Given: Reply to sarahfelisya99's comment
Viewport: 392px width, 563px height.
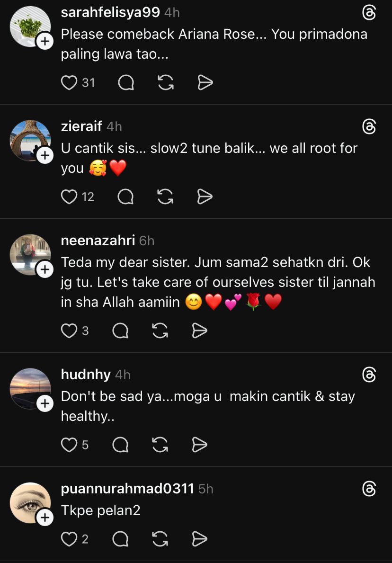Looking at the screenshot, I should [x=125, y=83].
